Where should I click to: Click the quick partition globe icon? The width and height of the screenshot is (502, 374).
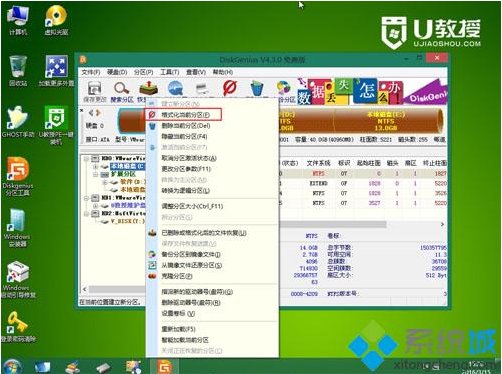click(x=175, y=89)
